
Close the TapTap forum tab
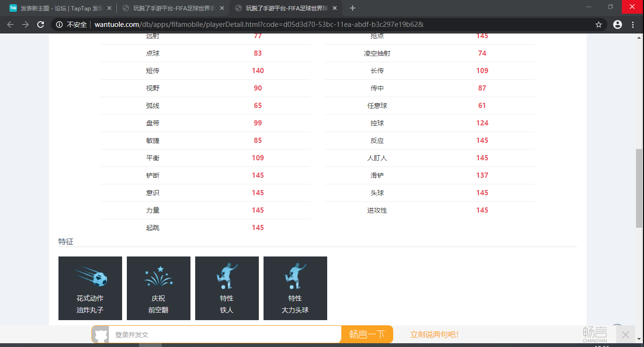(109, 8)
